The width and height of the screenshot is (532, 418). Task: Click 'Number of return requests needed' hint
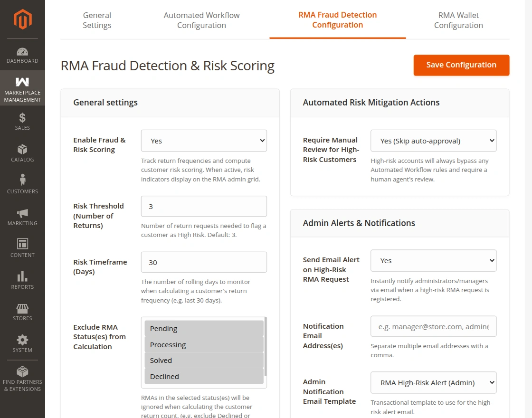(x=204, y=230)
